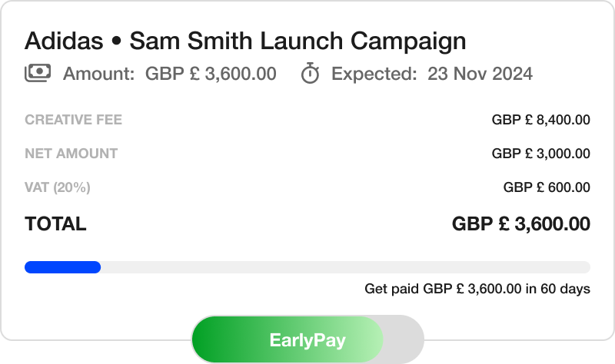The image size is (615, 364).
Task: Select the Adidas Sam Smith Launch Campaign title
Action: 245,41
